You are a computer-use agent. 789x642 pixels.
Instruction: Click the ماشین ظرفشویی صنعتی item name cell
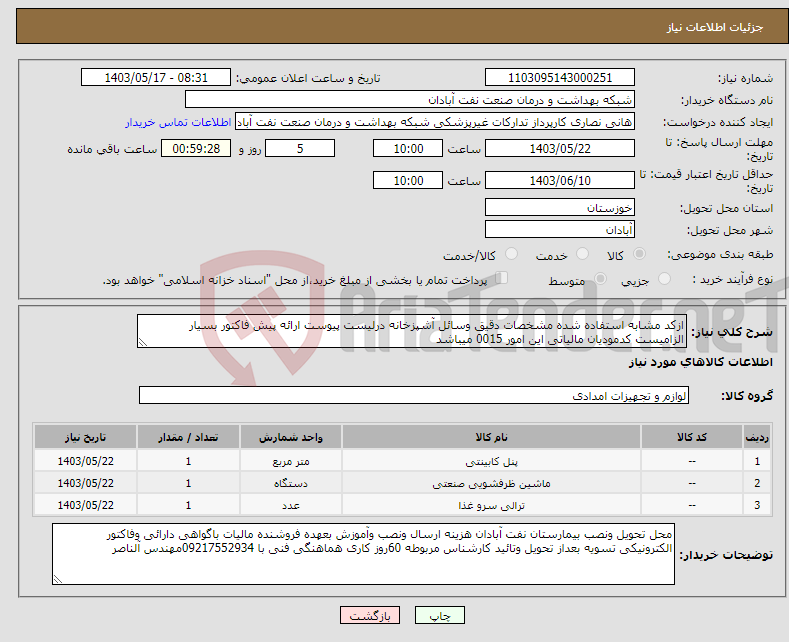click(491, 484)
